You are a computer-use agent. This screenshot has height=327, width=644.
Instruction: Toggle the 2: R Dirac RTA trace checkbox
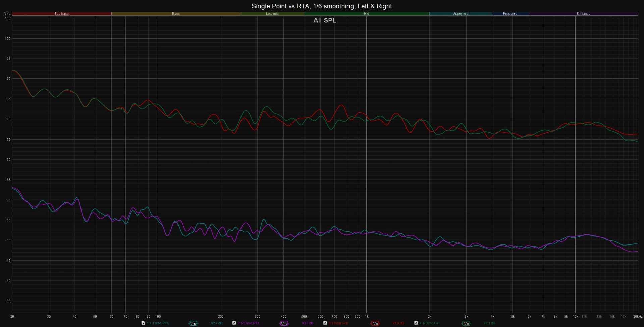[x=234, y=323]
